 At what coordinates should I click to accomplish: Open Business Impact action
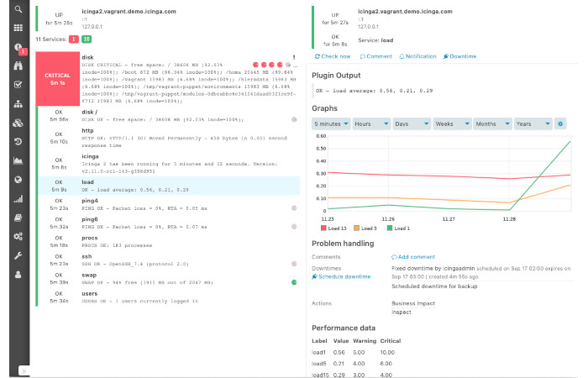[413, 303]
